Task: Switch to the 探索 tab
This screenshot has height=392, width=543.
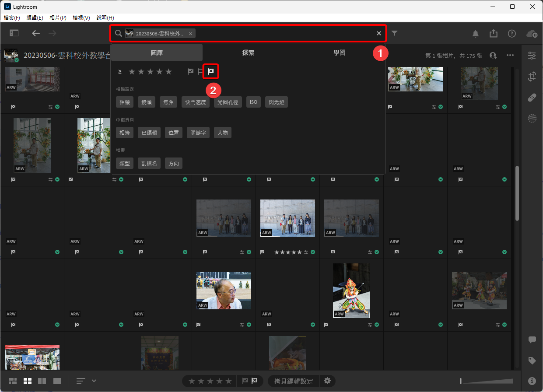Action: (248, 52)
